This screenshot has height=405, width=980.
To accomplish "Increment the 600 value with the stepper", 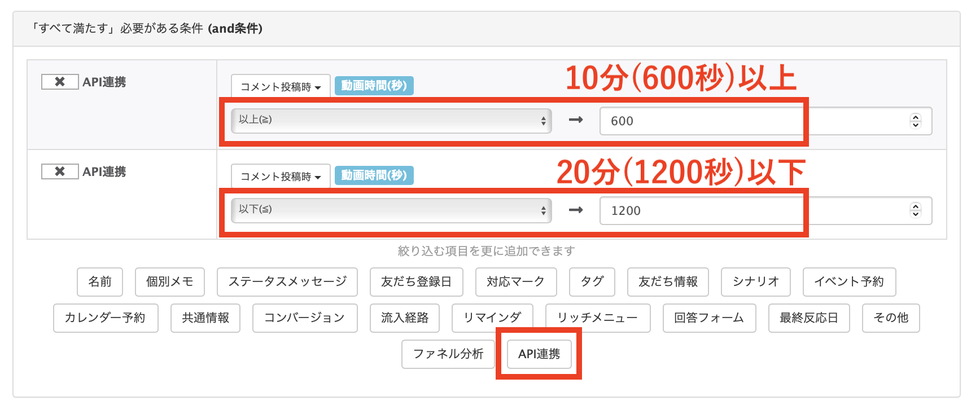I will click(916, 117).
